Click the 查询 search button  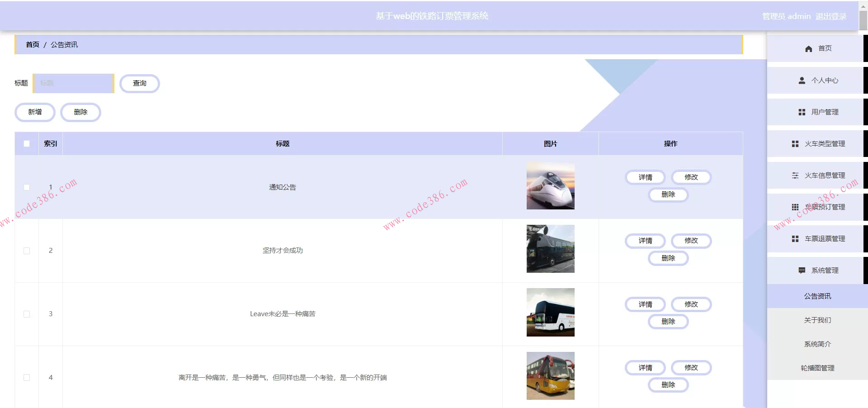pyautogui.click(x=139, y=83)
